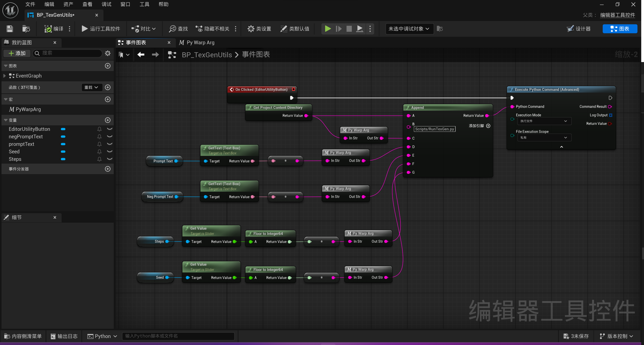Navigate forward in graph history
The height and width of the screenshot is (345, 644).
tap(155, 55)
